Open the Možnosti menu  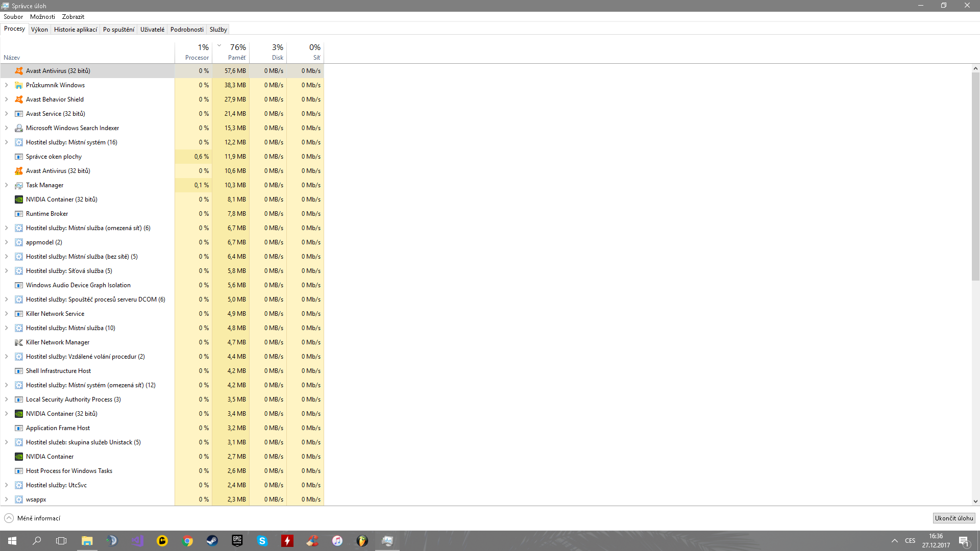pos(42,17)
